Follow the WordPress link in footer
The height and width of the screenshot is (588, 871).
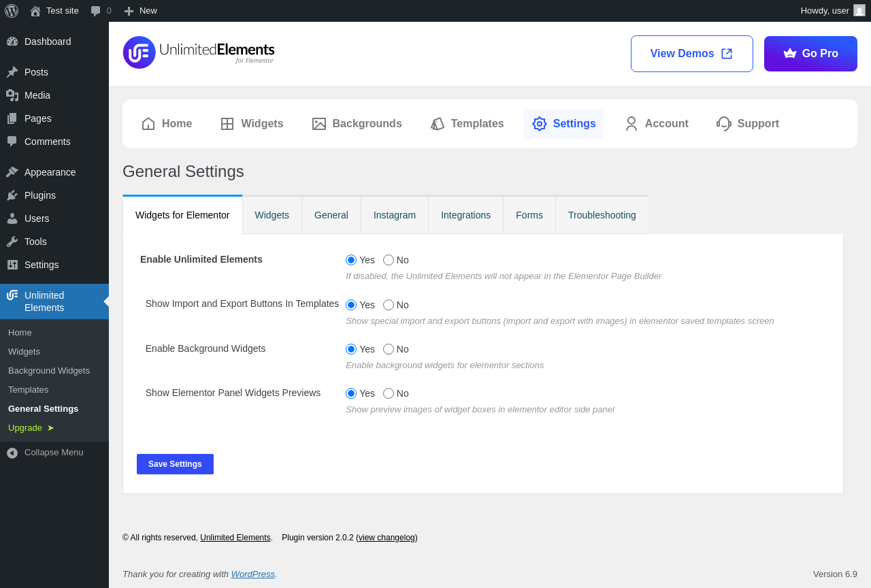pos(253,574)
